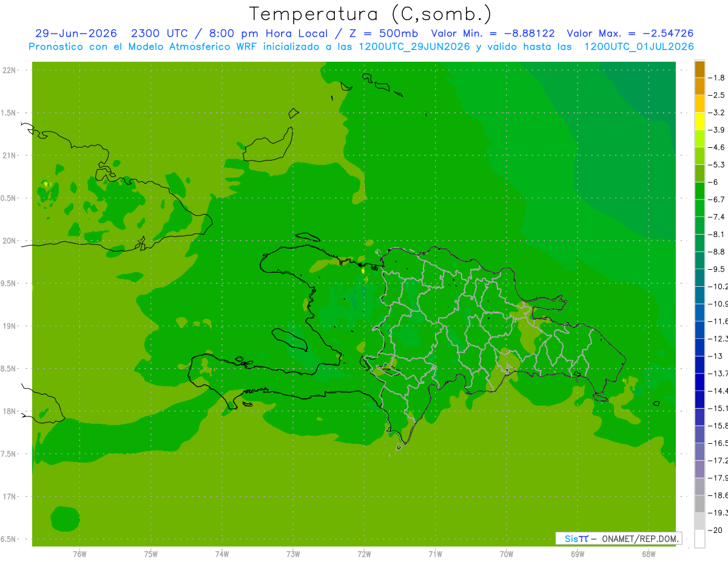The image size is (728, 562).
Task: Click the colorbar label '-2.5'
Action: pyautogui.click(x=716, y=95)
